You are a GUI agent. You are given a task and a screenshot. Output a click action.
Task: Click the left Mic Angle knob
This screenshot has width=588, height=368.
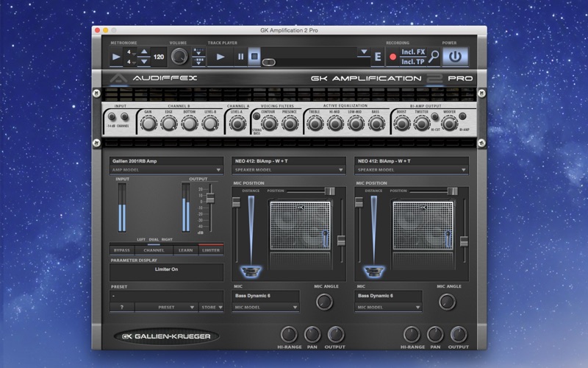(x=324, y=301)
